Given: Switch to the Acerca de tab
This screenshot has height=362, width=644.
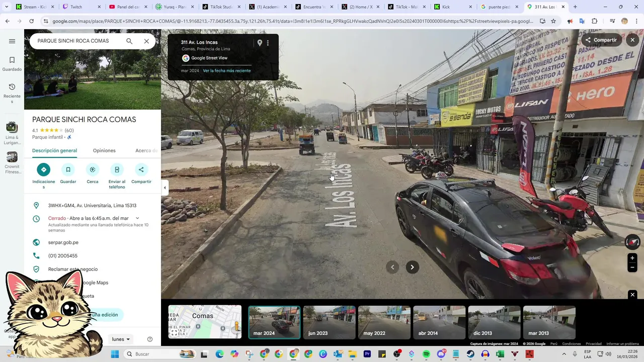Looking at the screenshot, I should [x=146, y=151].
